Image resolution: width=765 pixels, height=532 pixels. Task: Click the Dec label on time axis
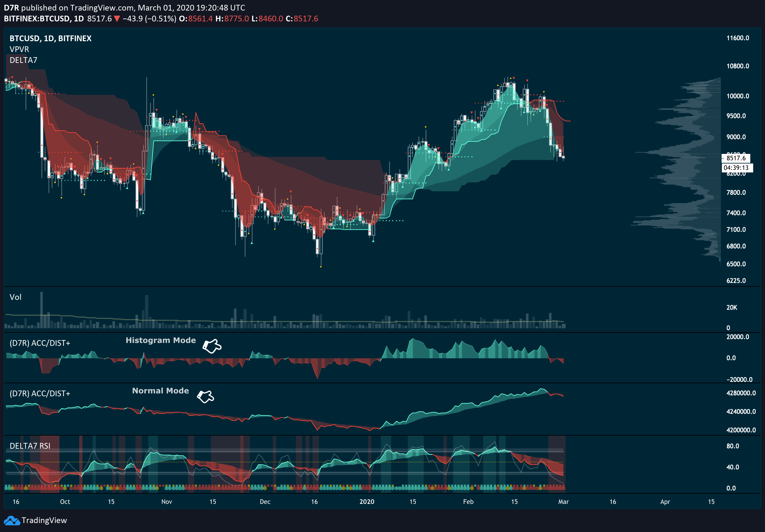pyautogui.click(x=265, y=502)
